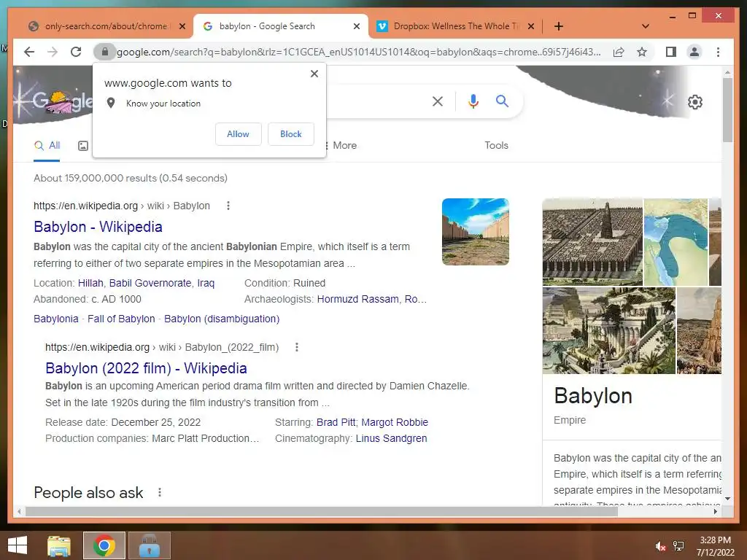Open the Linus Sandgren link
Viewport: 747px width, 560px height.
pyautogui.click(x=391, y=438)
